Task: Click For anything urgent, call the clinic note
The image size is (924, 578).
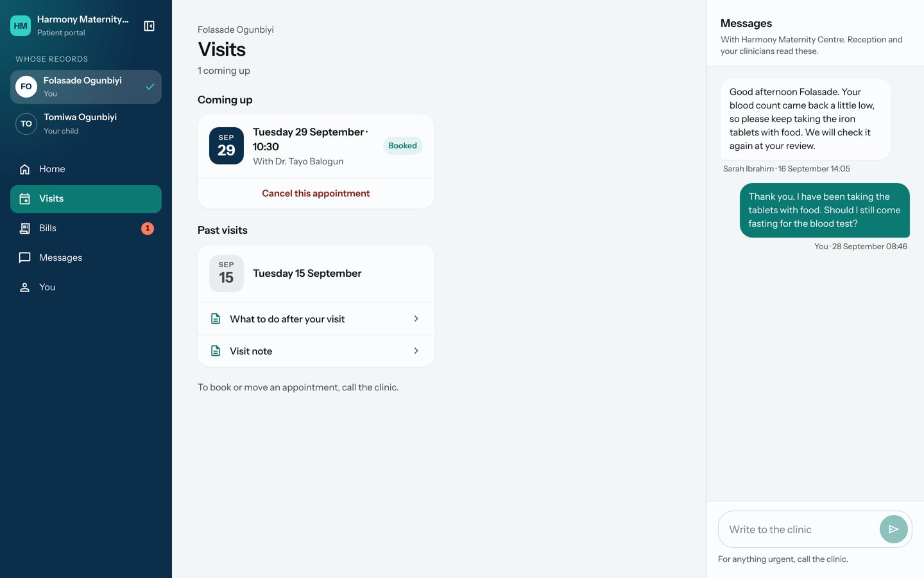Action: 783,559
